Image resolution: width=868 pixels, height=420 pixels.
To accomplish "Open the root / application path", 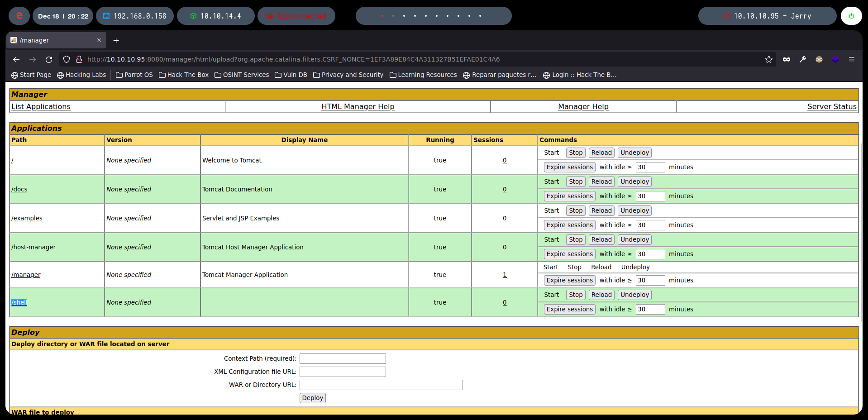I will tap(12, 160).
